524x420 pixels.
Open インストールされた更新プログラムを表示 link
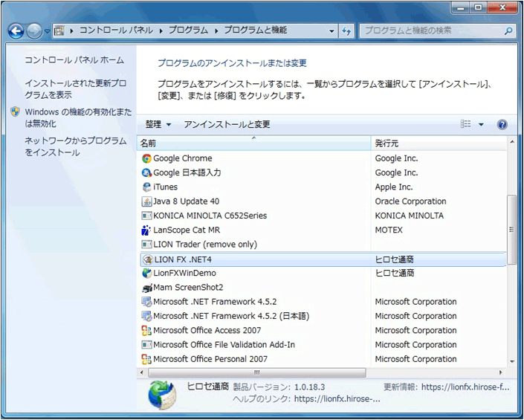click(76, 89)
